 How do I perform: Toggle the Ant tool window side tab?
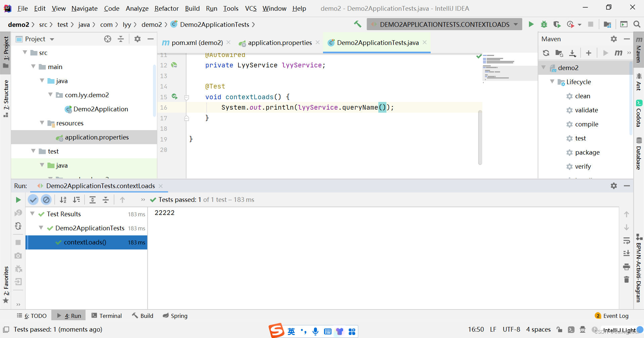tap(639, 82)
